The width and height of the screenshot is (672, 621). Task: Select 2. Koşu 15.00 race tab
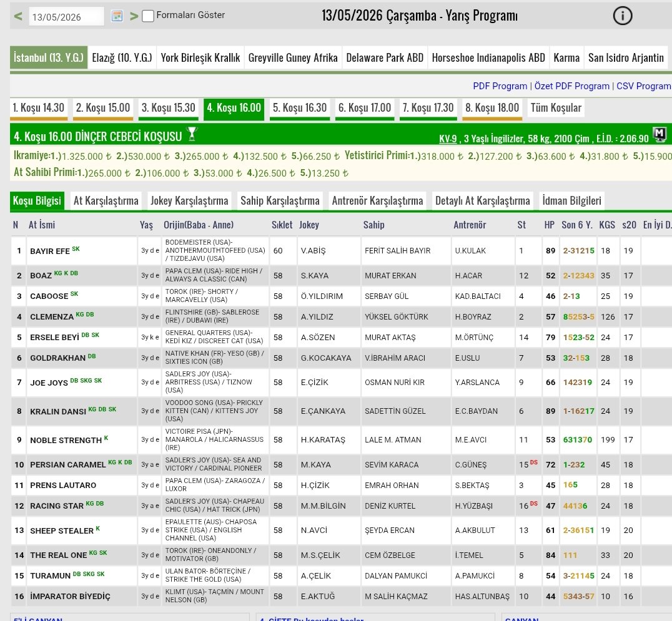[103, 108]
